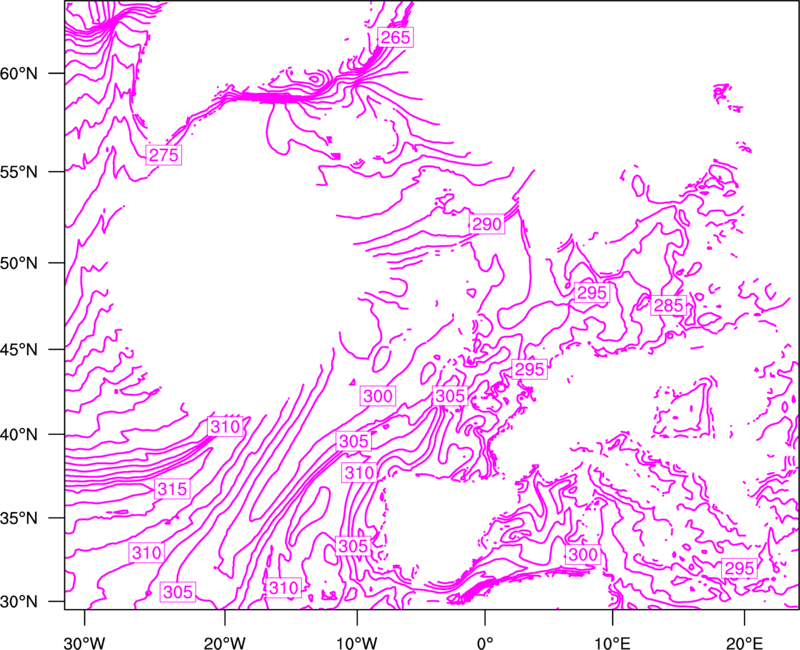This screenshot has height=650, width=800.
Task: Click the 40°N latitude axis label
Action: coord(19,435)
